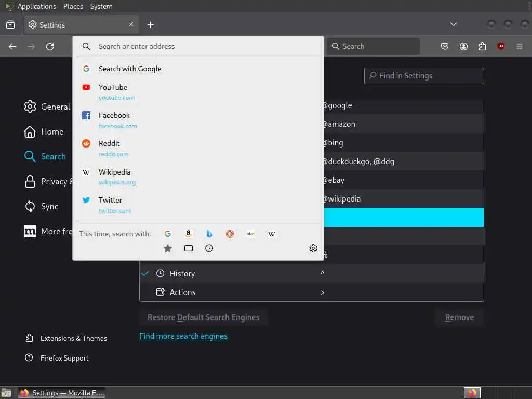Screen dimensions: 532x399
Task: Open Home settings category
Action: [x=44, y=131]
